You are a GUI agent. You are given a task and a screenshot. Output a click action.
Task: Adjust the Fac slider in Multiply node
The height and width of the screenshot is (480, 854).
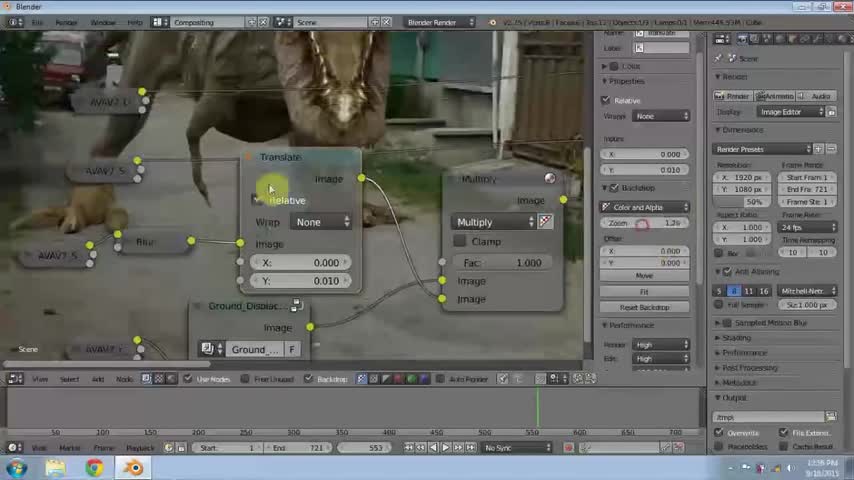pos(502,263)
